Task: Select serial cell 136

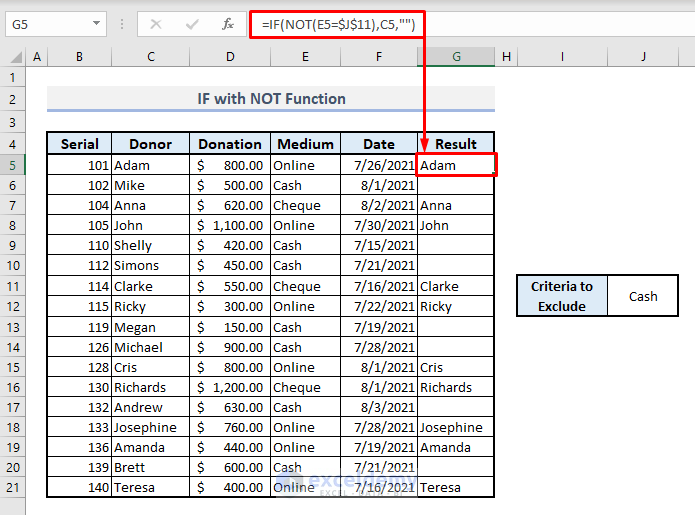Action: [x=79, y=447]
